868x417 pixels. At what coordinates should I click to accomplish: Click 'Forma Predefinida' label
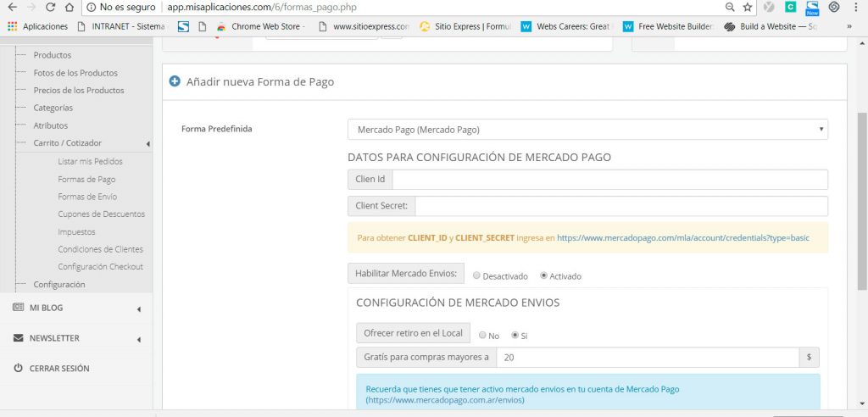click(216, 129)
